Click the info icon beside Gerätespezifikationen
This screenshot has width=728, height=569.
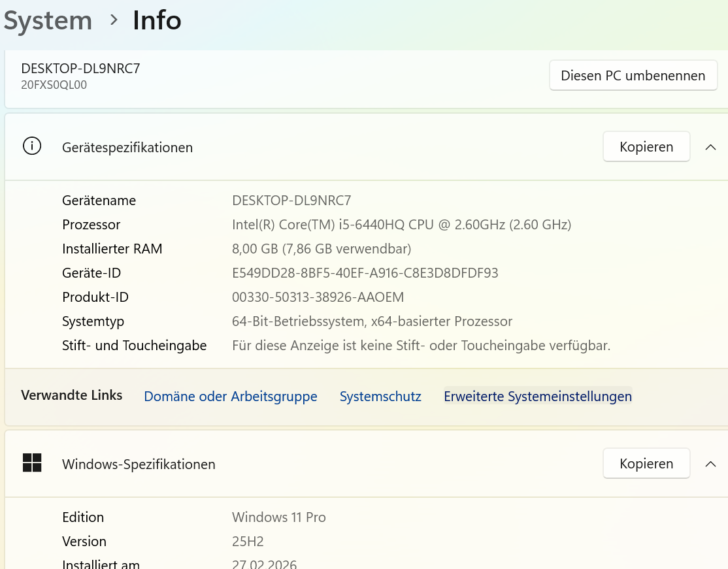pos(32,146)
